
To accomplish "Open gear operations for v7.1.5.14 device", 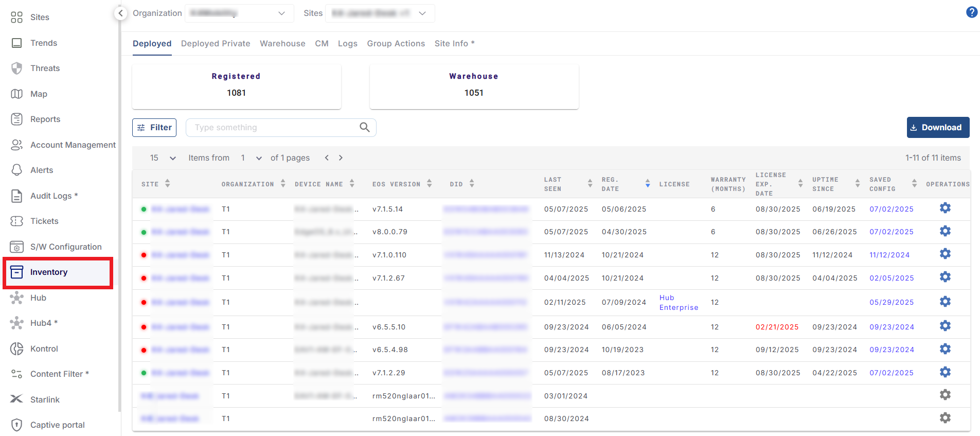I will point(945,208).
